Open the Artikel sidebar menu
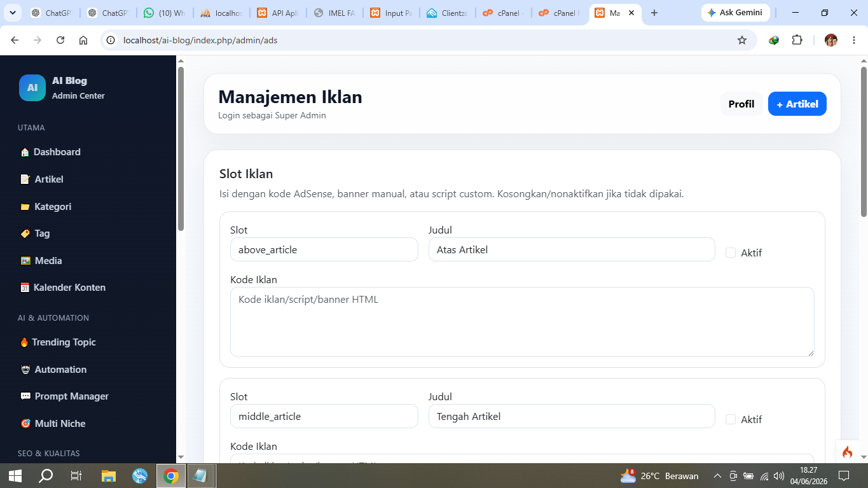Viewport: 868px width, 488px height. tap(42, 179)
